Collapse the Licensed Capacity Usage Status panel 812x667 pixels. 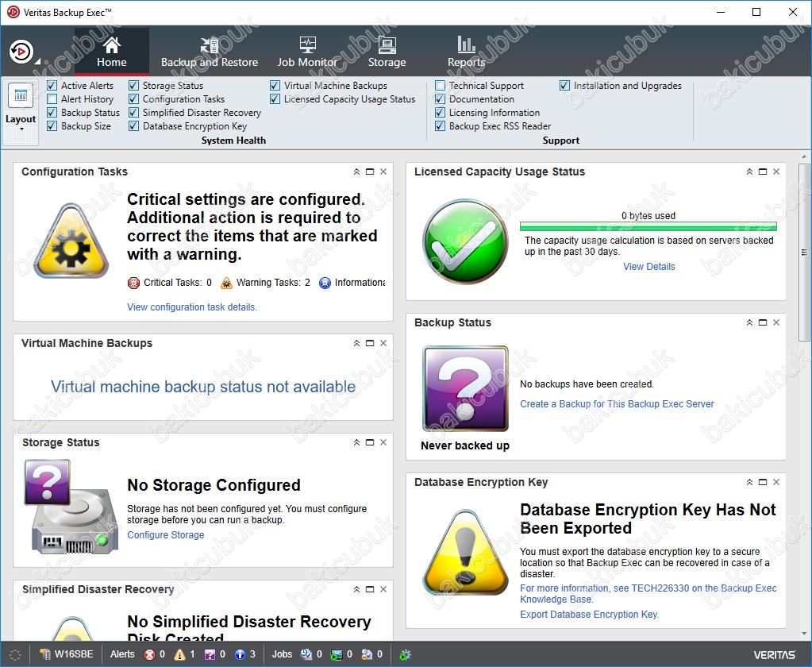(x=749, y=172)
